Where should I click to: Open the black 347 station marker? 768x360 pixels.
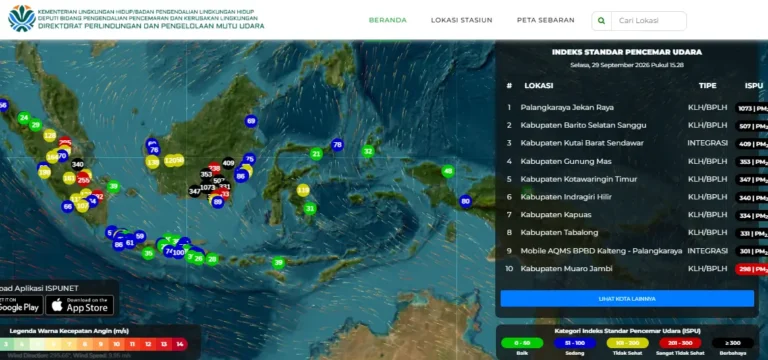(x=195, y=191)
